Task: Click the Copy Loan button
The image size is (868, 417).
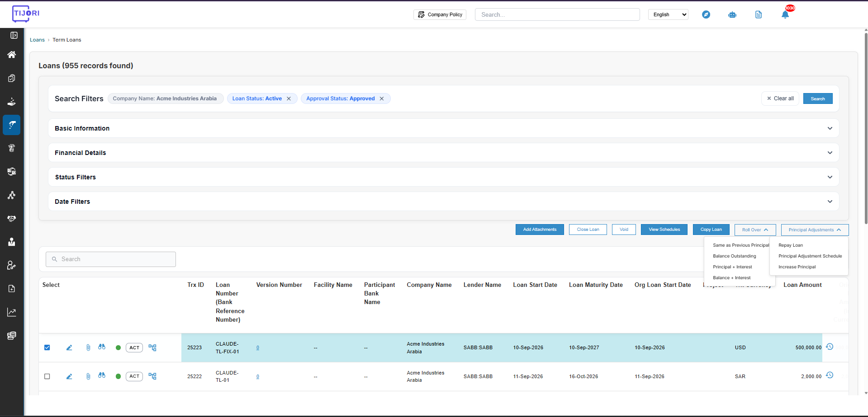Action: pyautogui.click(x=711, y=230)
